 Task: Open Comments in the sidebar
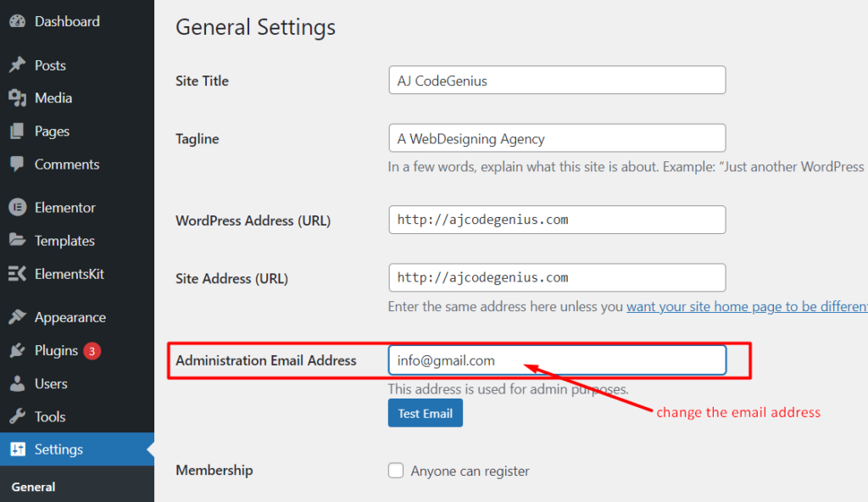tap(67, 164)
